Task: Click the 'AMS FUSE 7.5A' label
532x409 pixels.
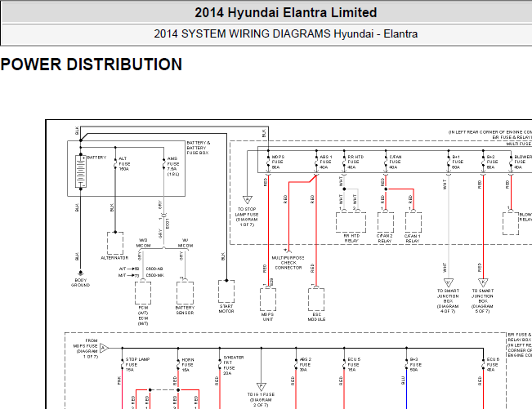Action: (x=173, y=166)
